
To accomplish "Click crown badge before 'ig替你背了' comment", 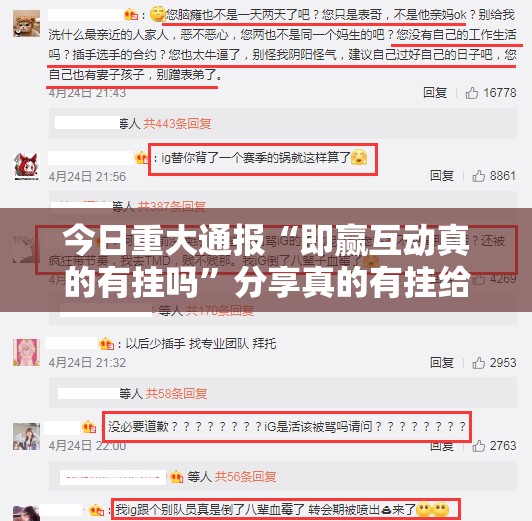I will 141,158.
